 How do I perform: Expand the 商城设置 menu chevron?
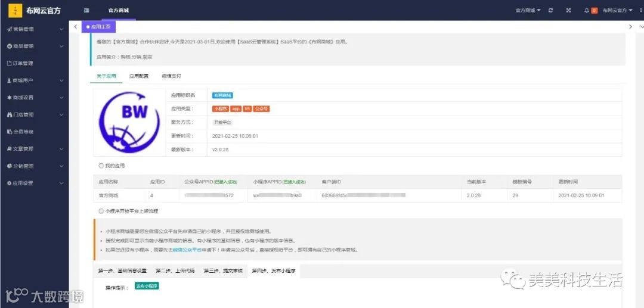[x=61, y=98]
